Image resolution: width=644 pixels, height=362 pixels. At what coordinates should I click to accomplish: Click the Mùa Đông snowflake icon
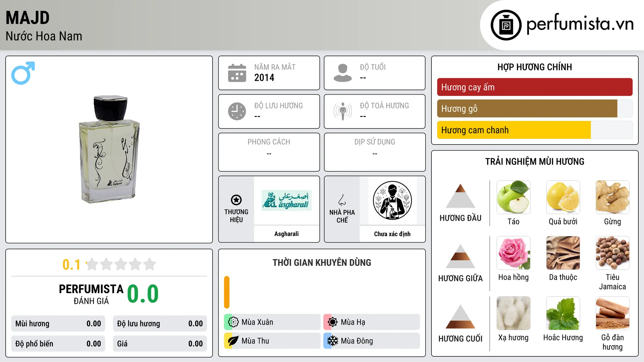[x=333, y=341]
